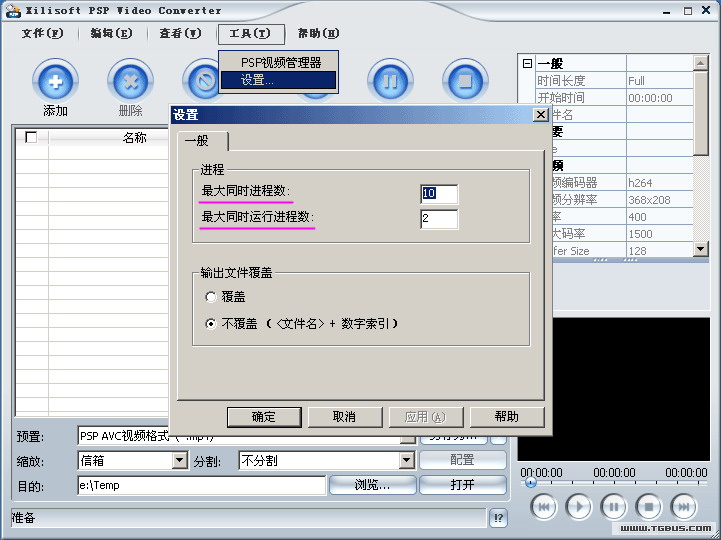
Task: Click the Delete (删除) toolbar button
Action: [130, 81]
